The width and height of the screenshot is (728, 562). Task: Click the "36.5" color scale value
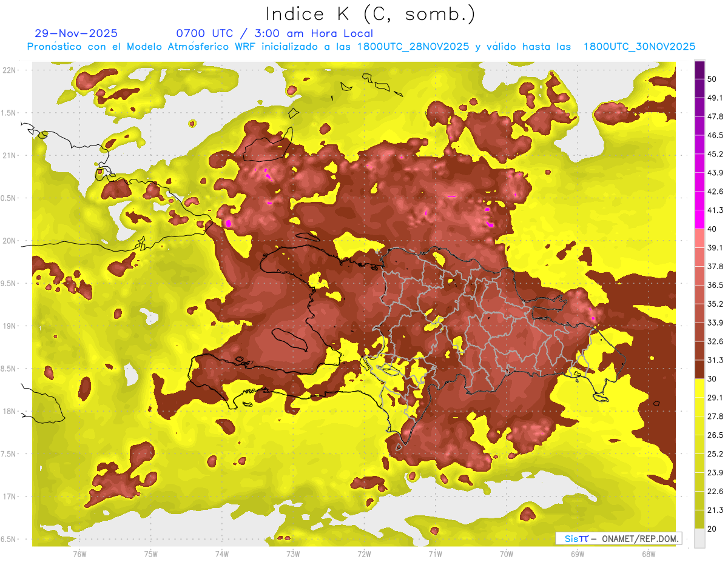tap(715, 285)
